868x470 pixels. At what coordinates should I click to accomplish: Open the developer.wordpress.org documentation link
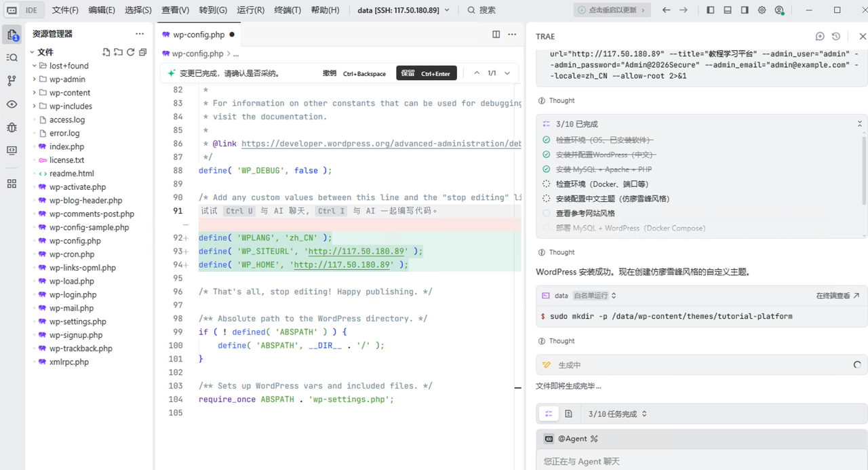[x=381, y=144]
